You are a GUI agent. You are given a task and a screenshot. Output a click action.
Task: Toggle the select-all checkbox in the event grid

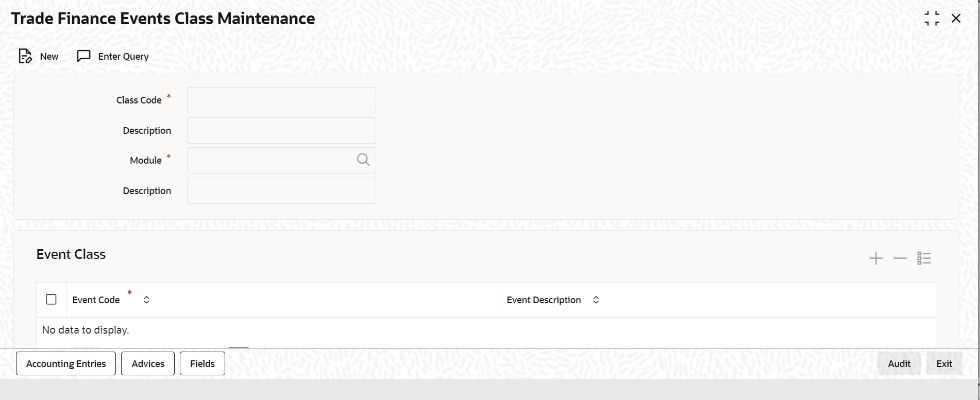[52, 299]
